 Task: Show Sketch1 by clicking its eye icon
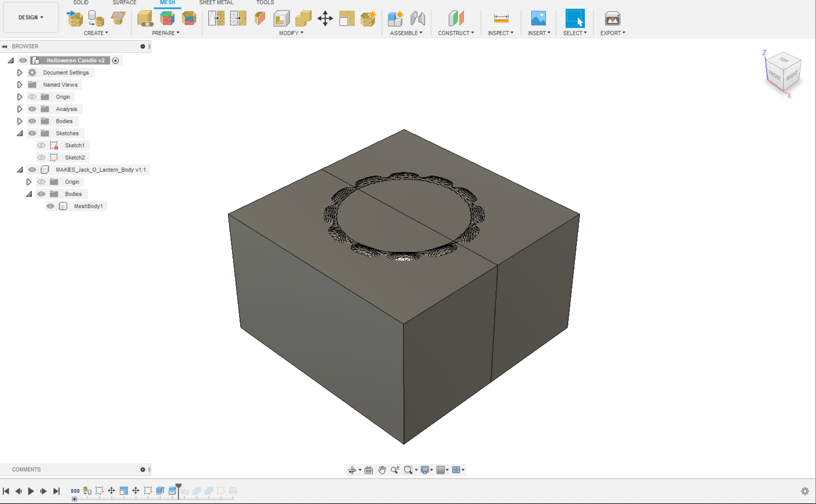(41, 145)
